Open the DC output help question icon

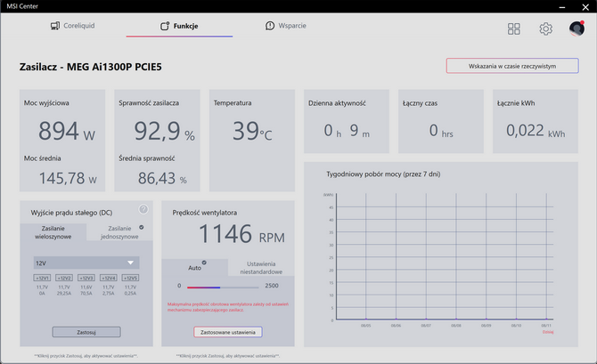[143, 209]
